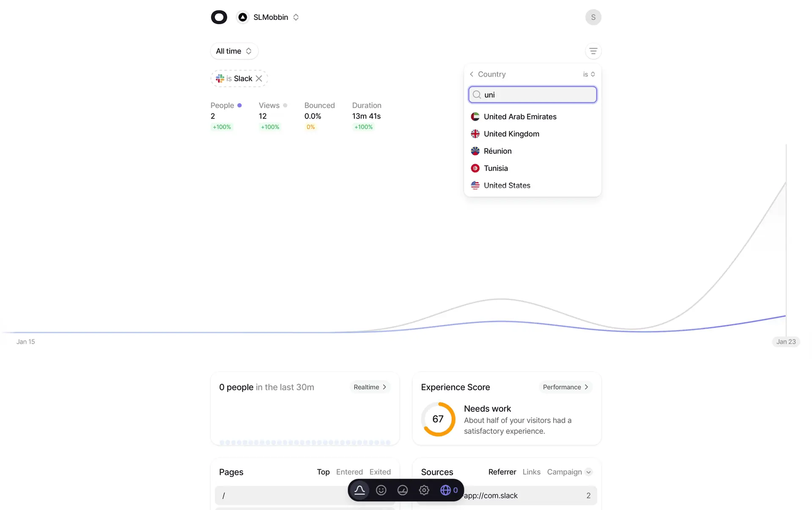Image resolution: width=812 pixels, height=510 pixels.
Task: Switch Pages to Entered tab
Action: (349, 472)
